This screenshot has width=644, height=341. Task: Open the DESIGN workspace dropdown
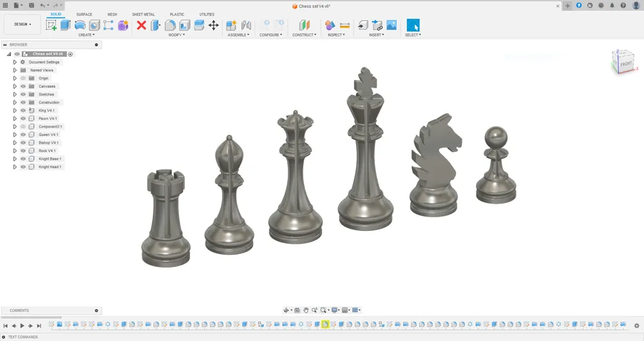pos(23,24)
